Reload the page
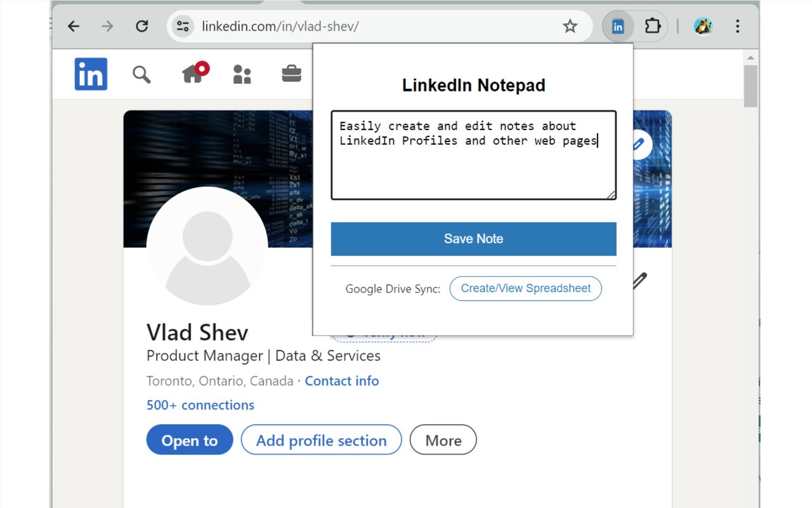Viewport: 812px width, 508px height. click(x=142, y=26)
